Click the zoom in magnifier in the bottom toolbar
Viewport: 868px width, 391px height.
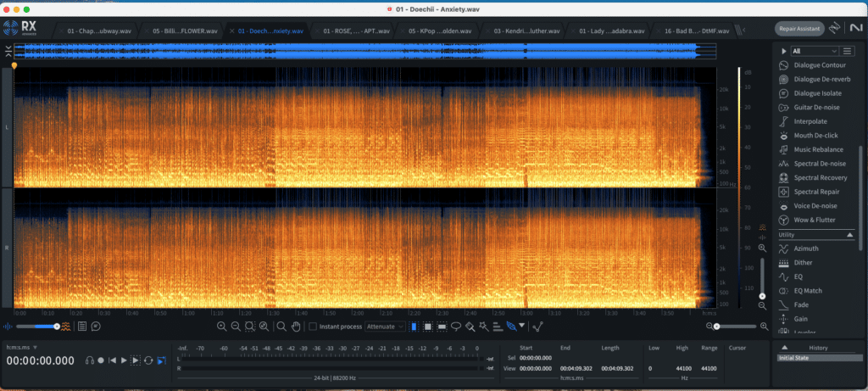222,327
